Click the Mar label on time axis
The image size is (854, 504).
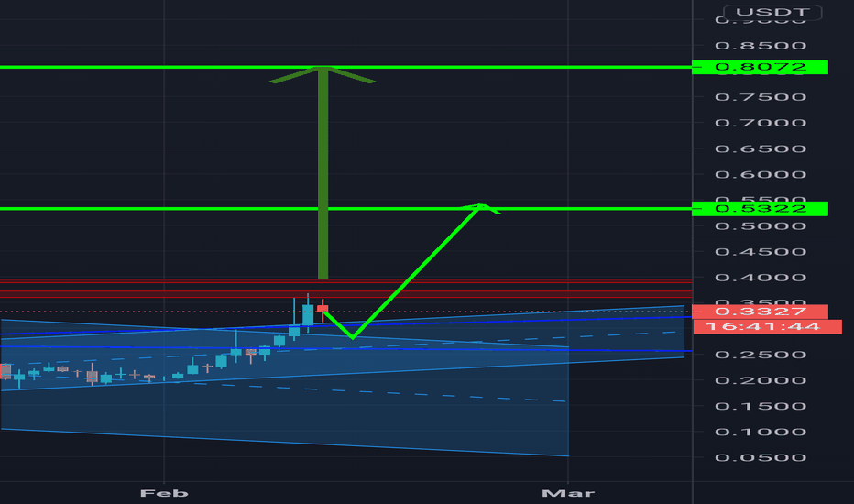(x=568, y=494)
